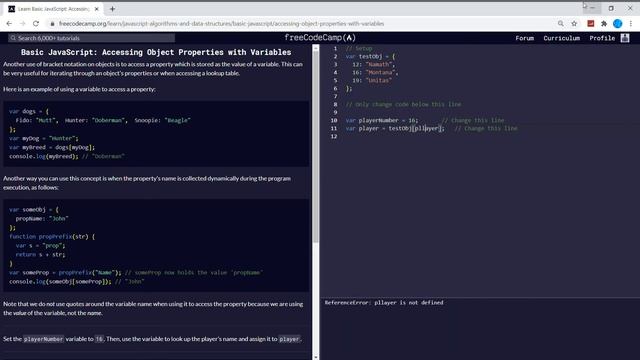Open the Profile link
Image resolution: width=640 pixels, height=360 pixels.
tap(602, 38)
